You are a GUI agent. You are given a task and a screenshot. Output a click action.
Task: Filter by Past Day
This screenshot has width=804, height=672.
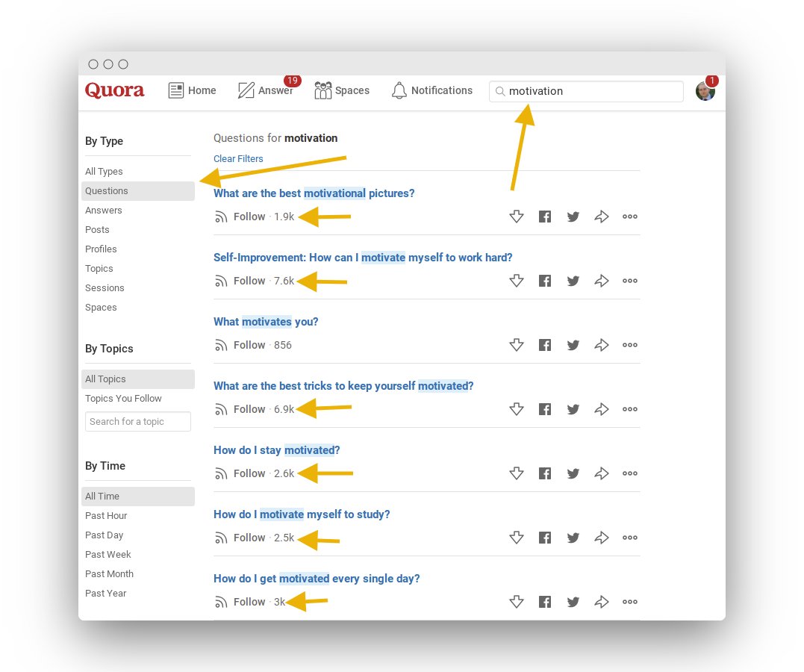[104, 535]
